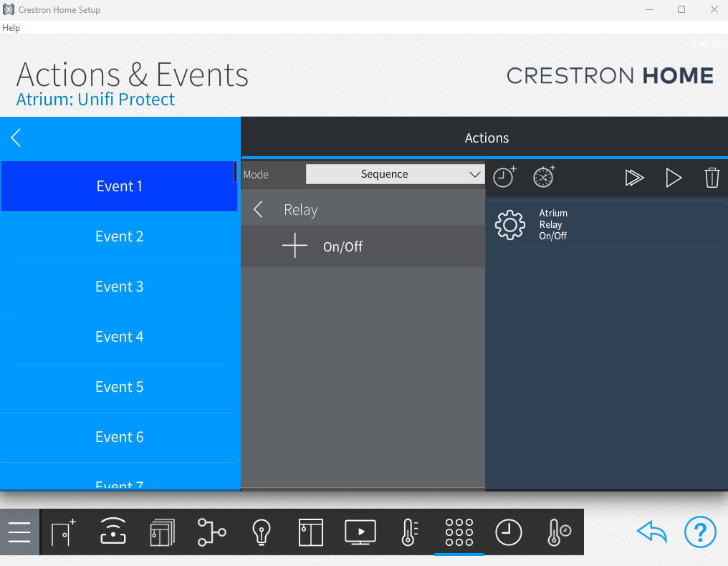Open the Help menu
Viewport: 728px width, 566px height.
click(11, 28)
